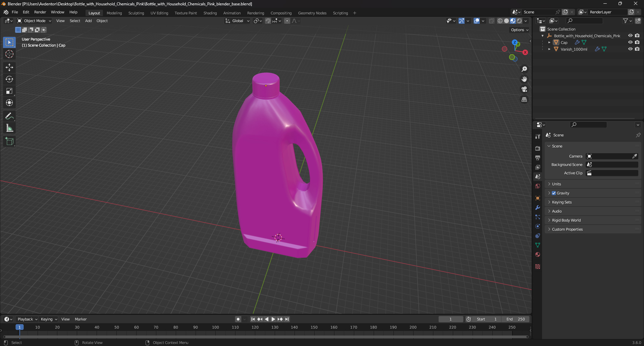This screenshot has width=644, height=346.
Task: Select the Add Cube tool
Action: click(x=9, y=141)
